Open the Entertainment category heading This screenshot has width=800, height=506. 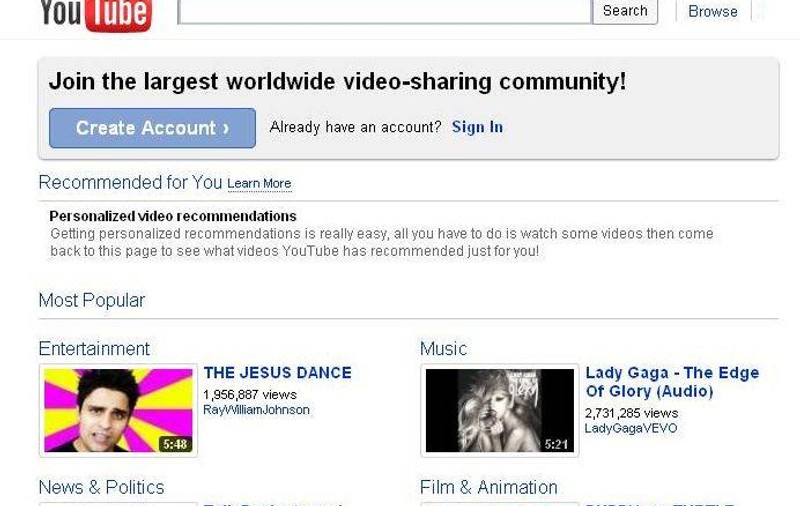click(94, 349)
